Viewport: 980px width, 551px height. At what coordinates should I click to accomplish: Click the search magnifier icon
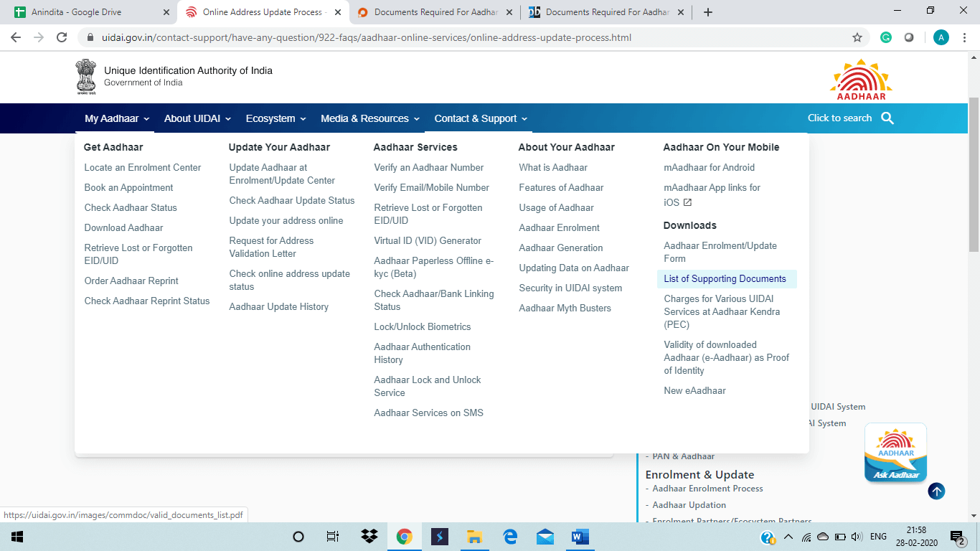pyautogui.click(x=887, y=118)
